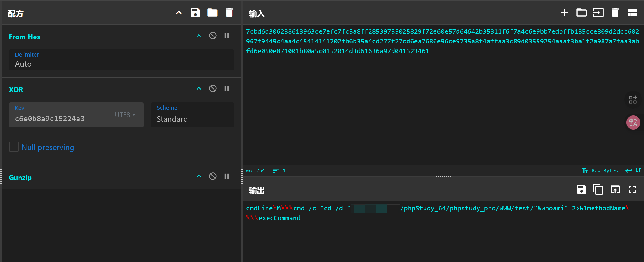
Task: Open a file as input
Action: click(x=581, y=13)
